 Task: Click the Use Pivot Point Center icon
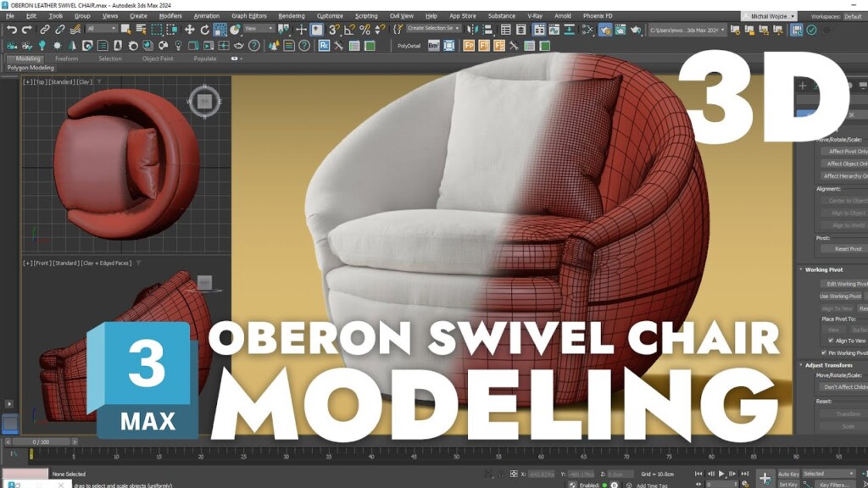point(283,30)
